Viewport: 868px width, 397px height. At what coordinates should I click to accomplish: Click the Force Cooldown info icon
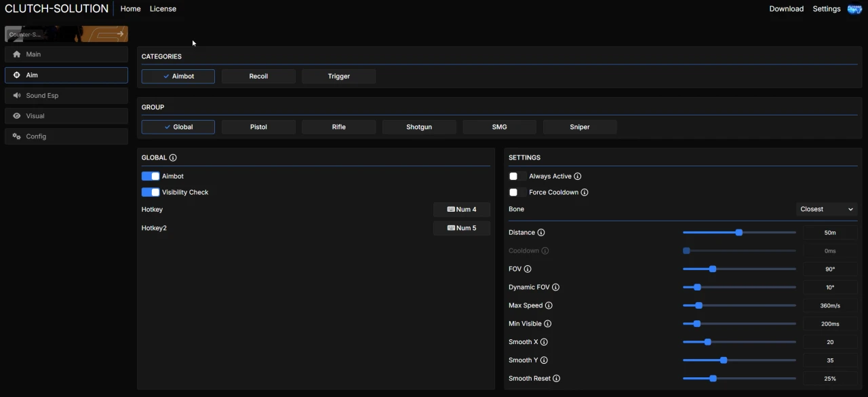tap(585, 192)
